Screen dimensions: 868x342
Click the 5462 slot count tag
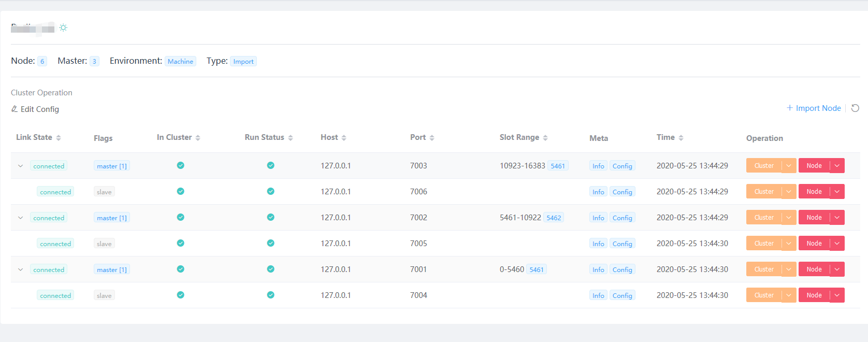click(x=554, y=218)
